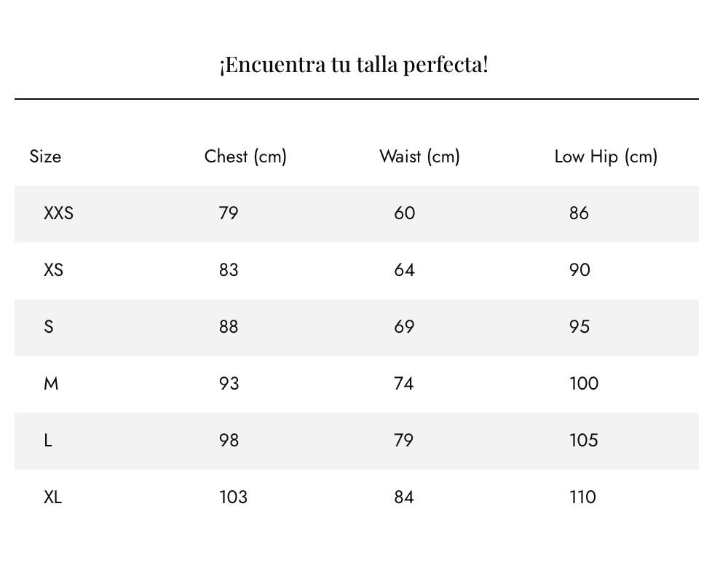Screen dimensions: 728x568
Task: Click the '¡Encuentra tu talla perfecta!' heading
Action: point(354,65)
